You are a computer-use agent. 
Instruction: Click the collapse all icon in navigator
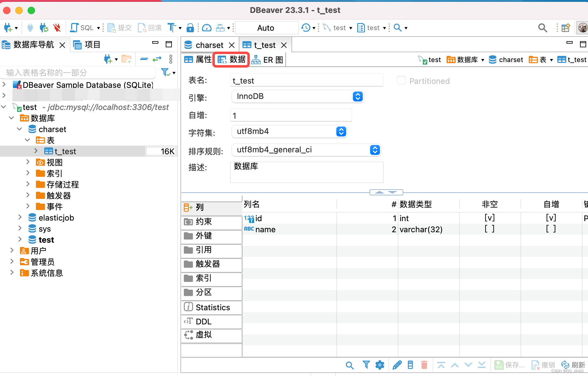(144, 59)
